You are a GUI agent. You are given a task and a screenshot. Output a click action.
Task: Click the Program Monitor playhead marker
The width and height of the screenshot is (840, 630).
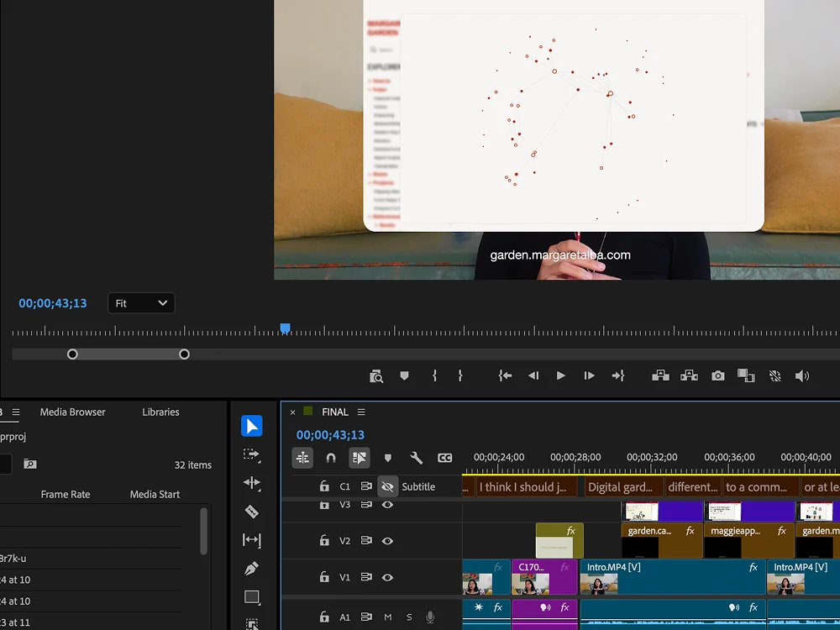(x=286, y=328)
